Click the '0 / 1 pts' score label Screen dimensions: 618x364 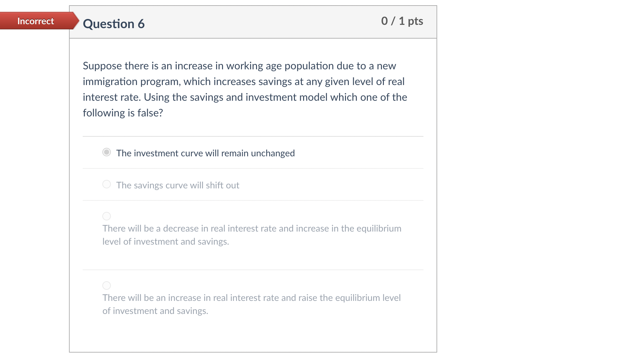[402, 21]
